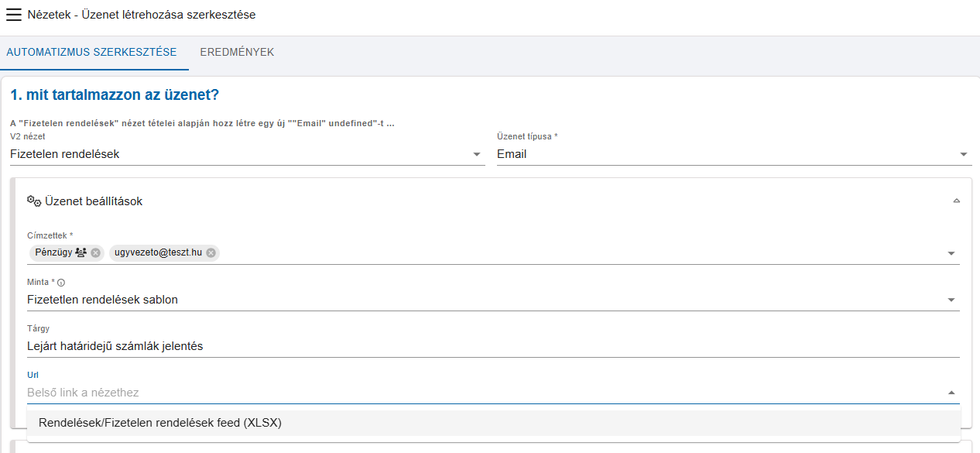Switch to the Eredmények tab
The width and height of the screenshot is (980, 453).
point(237,53)
